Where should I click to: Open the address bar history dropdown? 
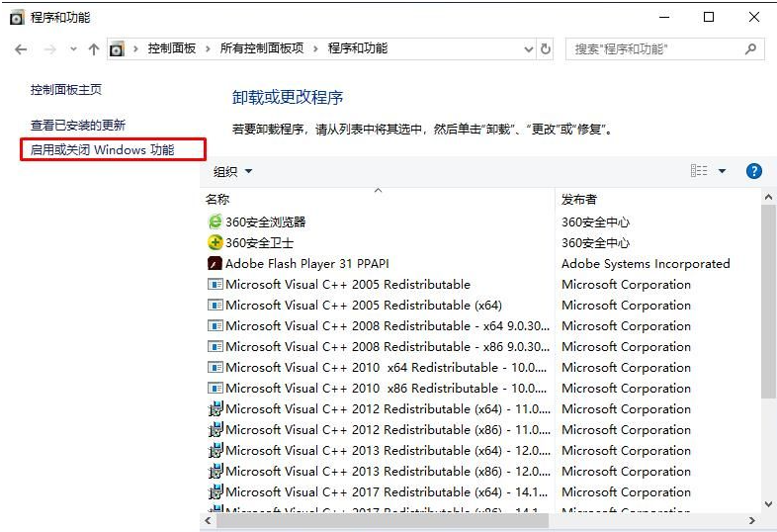(528, 48)
